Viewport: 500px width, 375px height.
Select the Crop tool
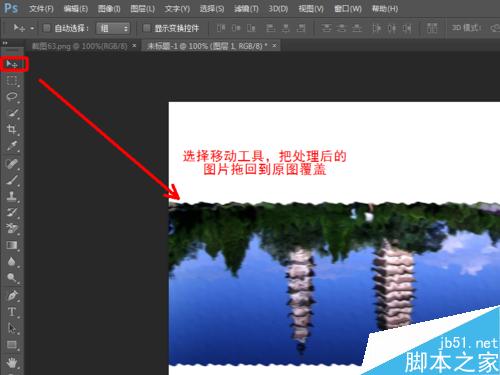click(x=12, y=129)
